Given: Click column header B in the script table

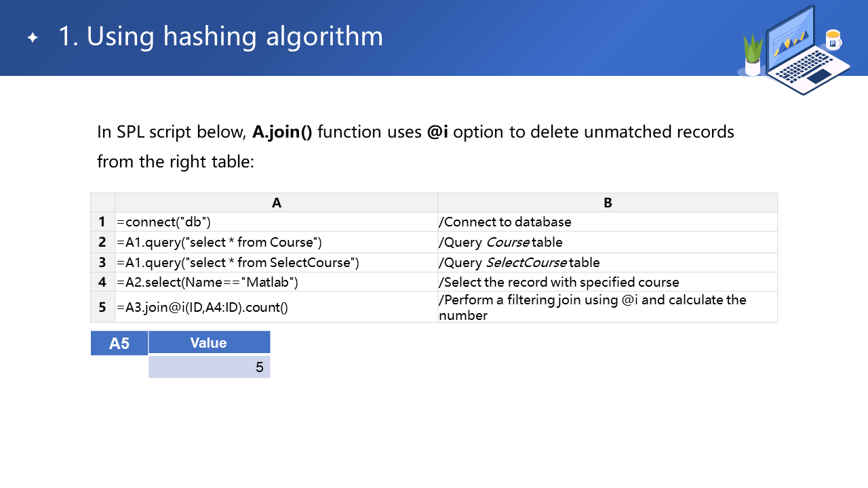Looking at the screenshot, I should tap(608, 203).
